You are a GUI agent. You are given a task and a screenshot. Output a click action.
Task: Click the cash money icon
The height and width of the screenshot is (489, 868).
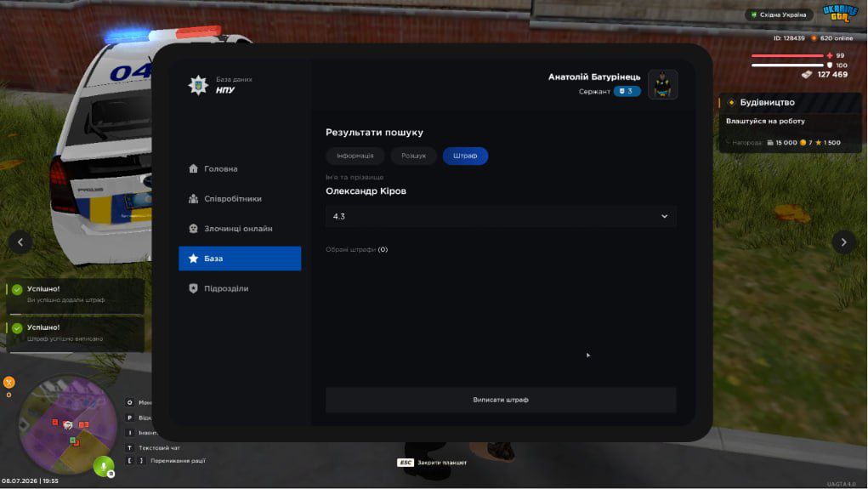(807, 74)
